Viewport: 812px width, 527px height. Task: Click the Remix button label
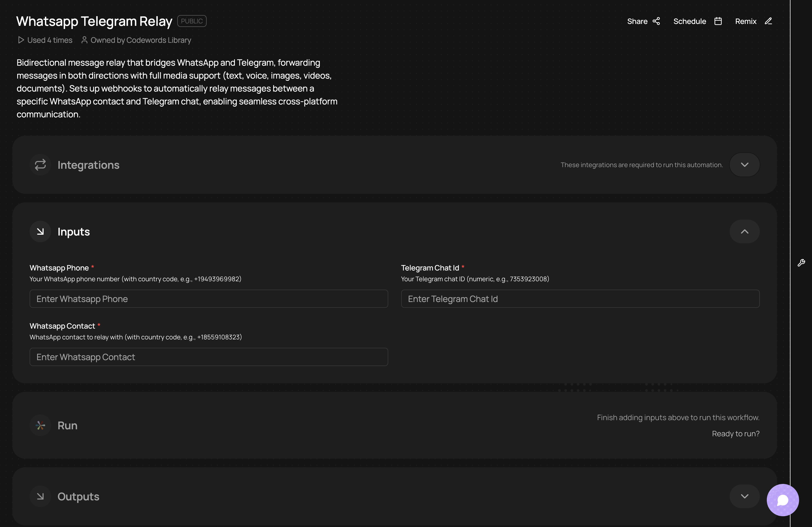tap(746, 21)
